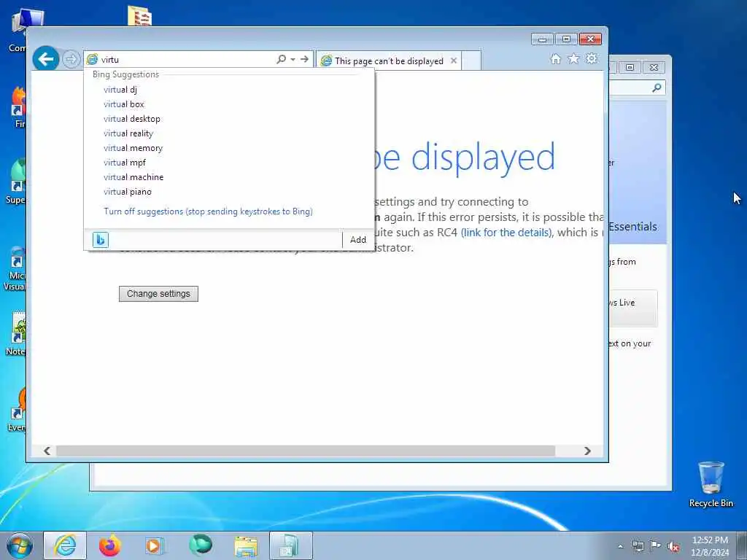The image size is (747, 560).
Task: Open the address bar dropdown arrow
Action: pos(293,60)
